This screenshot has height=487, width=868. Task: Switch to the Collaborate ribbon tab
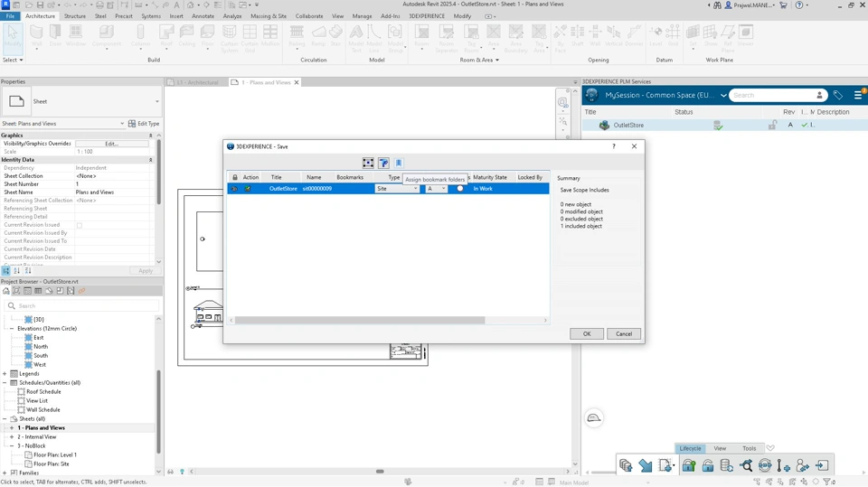(309, 16)
